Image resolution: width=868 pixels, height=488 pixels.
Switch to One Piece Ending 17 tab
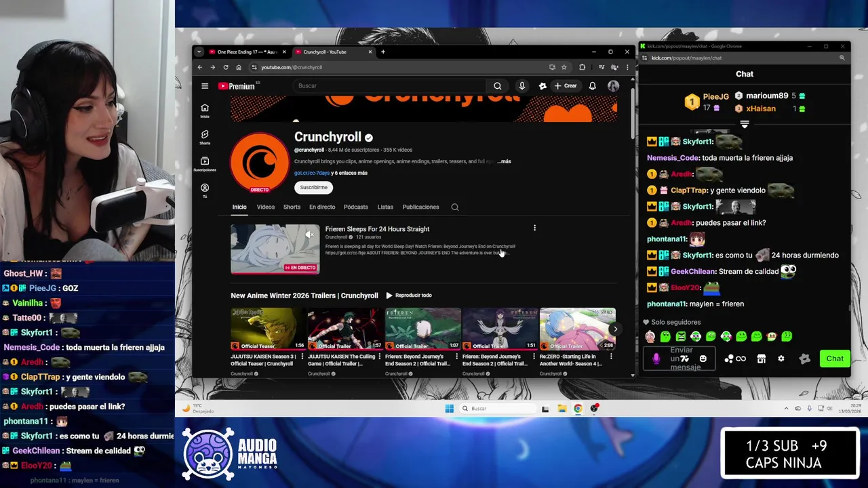(x=248, y=52)
